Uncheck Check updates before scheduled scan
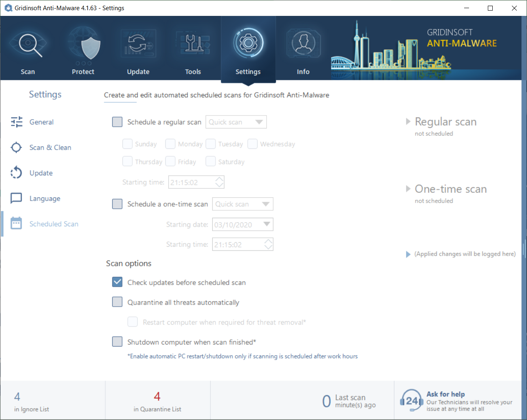Screen dimensions: 527x420 pyautogui.click(x=117, y=282)
